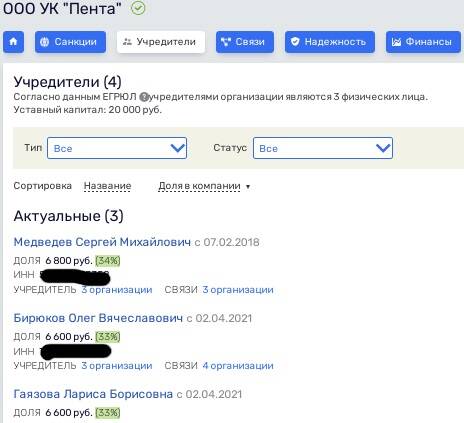
Task: Click Бирюков's Связи 4 организации link
Action: [x=238, y=366]
